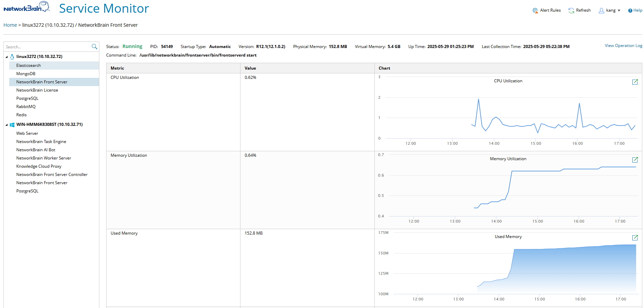Select PostgreSQL under WIN-HMM6K8308ST
The width and height of the screenshot is (644, 308).
[54, 191]
